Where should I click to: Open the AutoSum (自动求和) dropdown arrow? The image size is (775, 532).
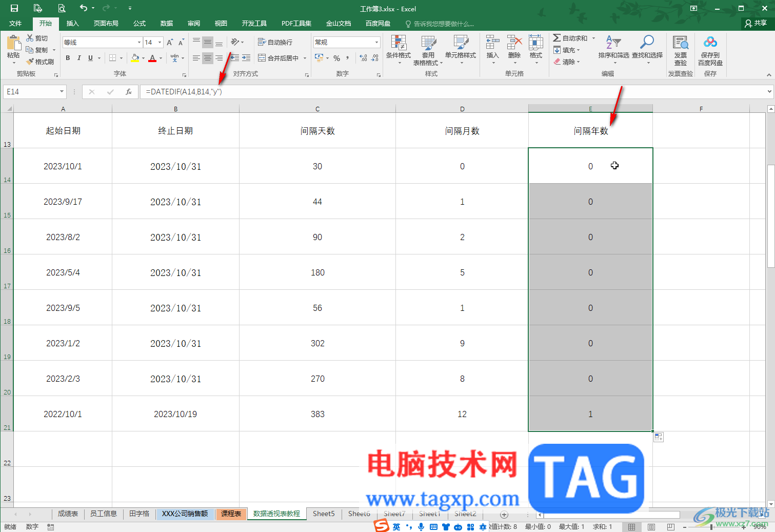(594, 38)
